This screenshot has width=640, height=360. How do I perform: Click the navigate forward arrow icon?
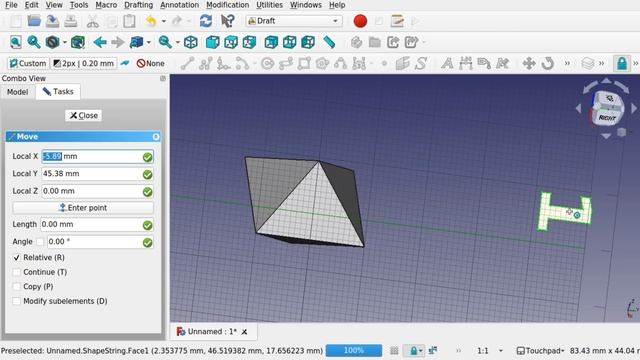tap(118, 42)
